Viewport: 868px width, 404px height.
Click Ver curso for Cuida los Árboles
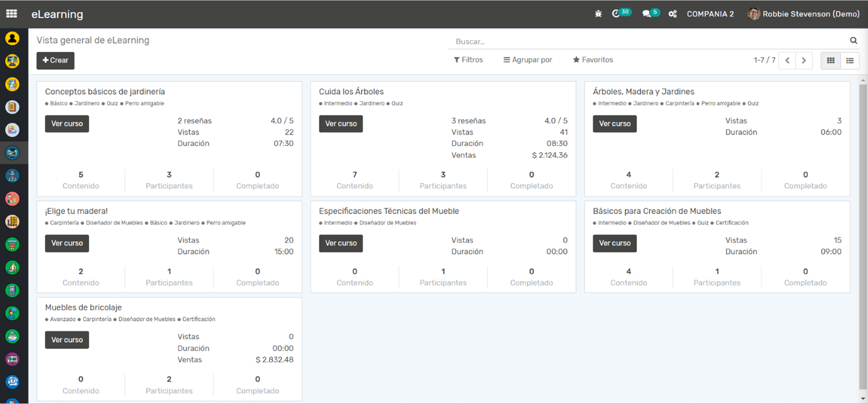[x=341, y=124]
